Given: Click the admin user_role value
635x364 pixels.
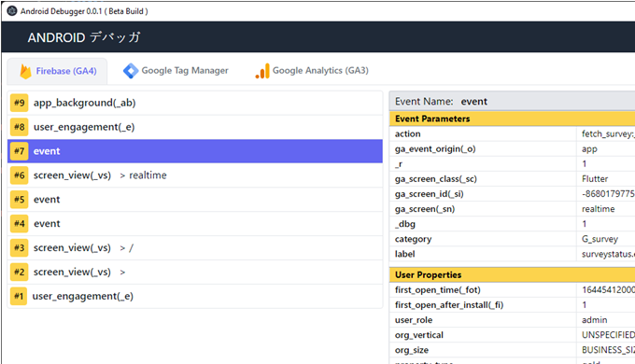Looking at the screenshot, I should [x=595, y=320].
